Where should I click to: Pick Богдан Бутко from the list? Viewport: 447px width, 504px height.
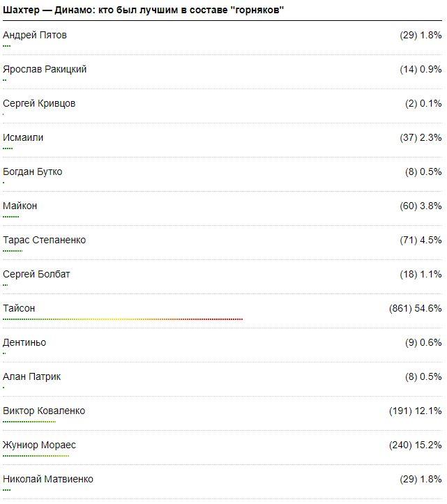point(33,171)
